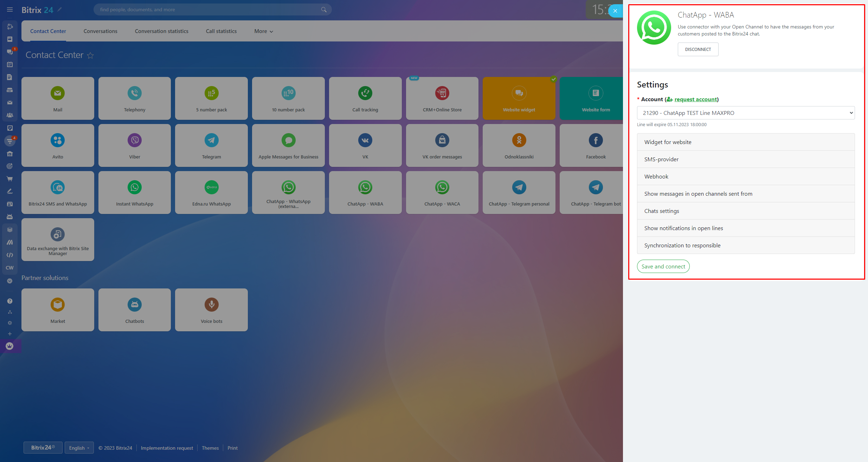The image size is (868, 462).
Task: Open the Facebook connector tile
Action: point(596,145)
